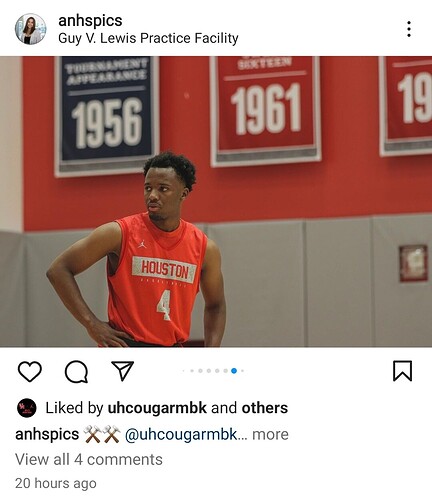This screenshot has width=432, height=500.
Task: Tap the basketball player photo
Action: tap(216, 202)
